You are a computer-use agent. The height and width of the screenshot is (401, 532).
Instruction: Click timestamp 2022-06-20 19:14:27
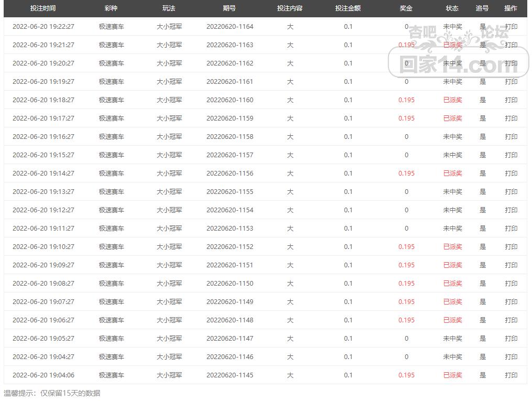(43, 173)
